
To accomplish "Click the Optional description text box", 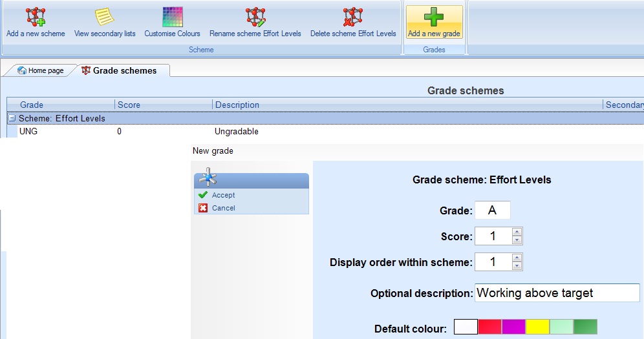I will [557, 293].
